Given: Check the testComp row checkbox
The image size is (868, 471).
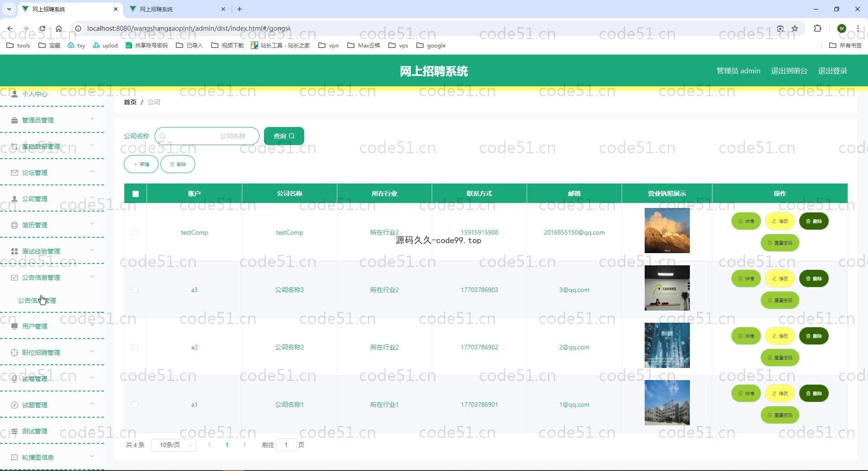Looking at the screenshot, I should (135, 232).
